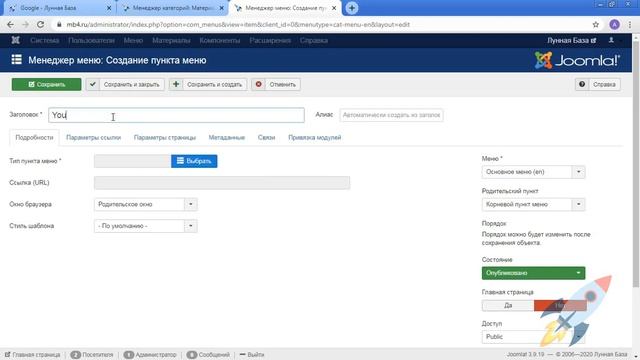This screenshot has height=360, width=640.
Task: Reload the page with the refresh icon
Action: [40, 24]
